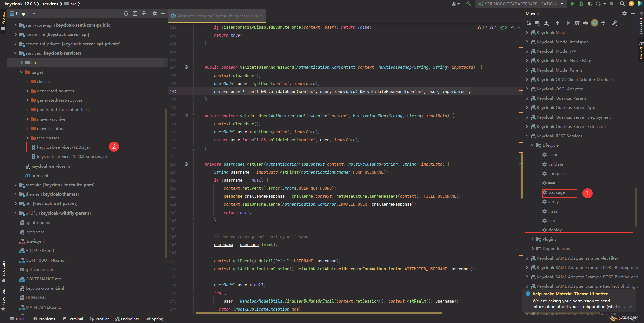
Task: Click the editor horizontal scrollbar
Action: coord(319,313)
